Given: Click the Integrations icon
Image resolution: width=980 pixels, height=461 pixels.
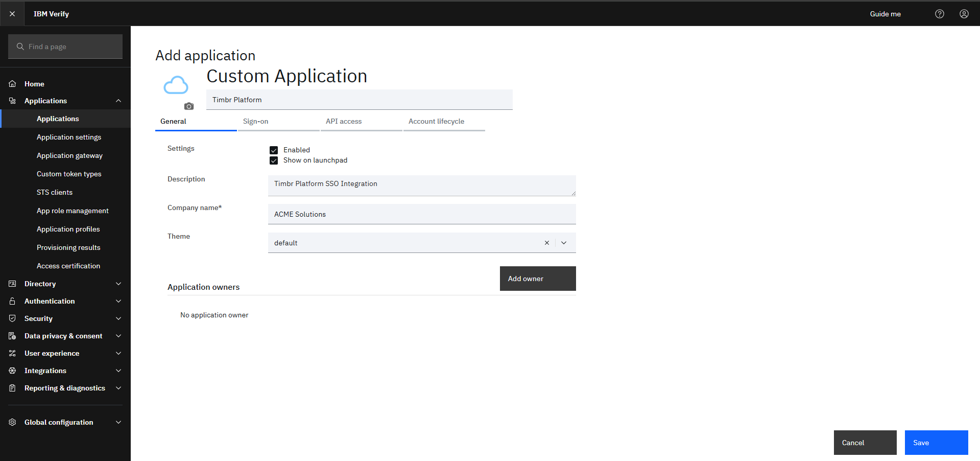Looking at the screenshot, I should 12,371.
